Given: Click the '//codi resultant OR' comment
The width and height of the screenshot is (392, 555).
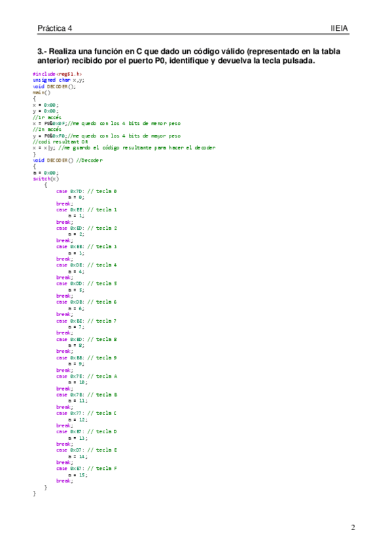Looking at the screenshot, I should click(x=60, y=141).
